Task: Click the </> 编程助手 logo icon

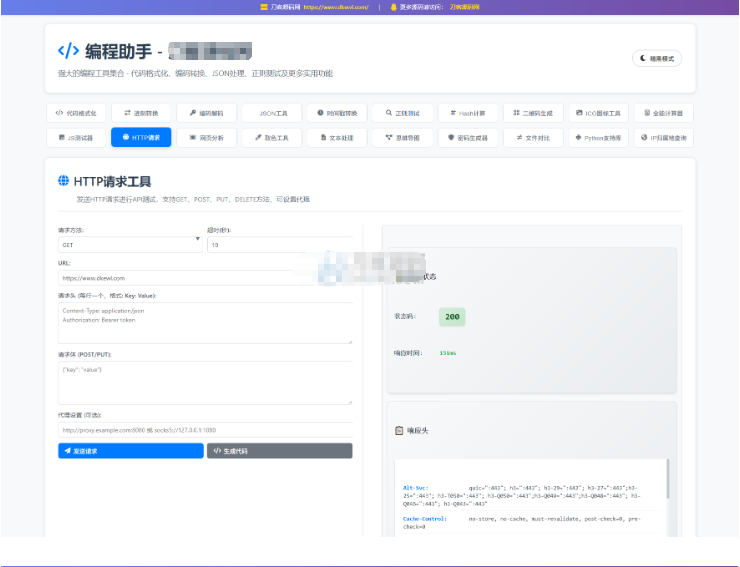Action: 68,51
